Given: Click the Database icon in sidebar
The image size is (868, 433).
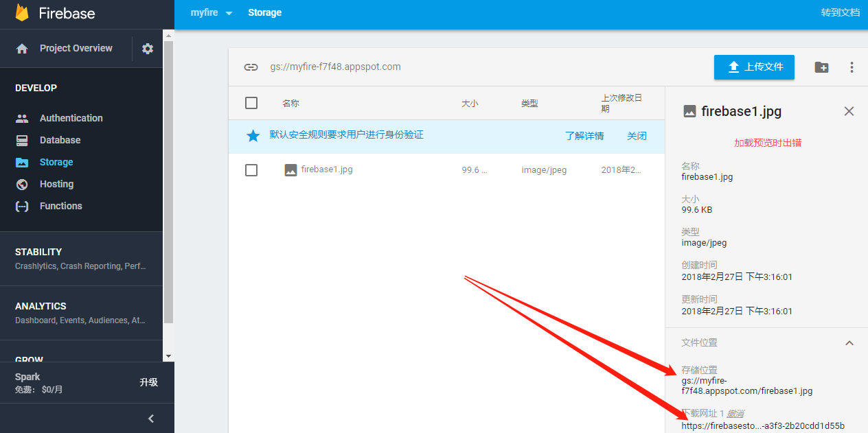Looking at the screenshot, I should tap(22, 140).
